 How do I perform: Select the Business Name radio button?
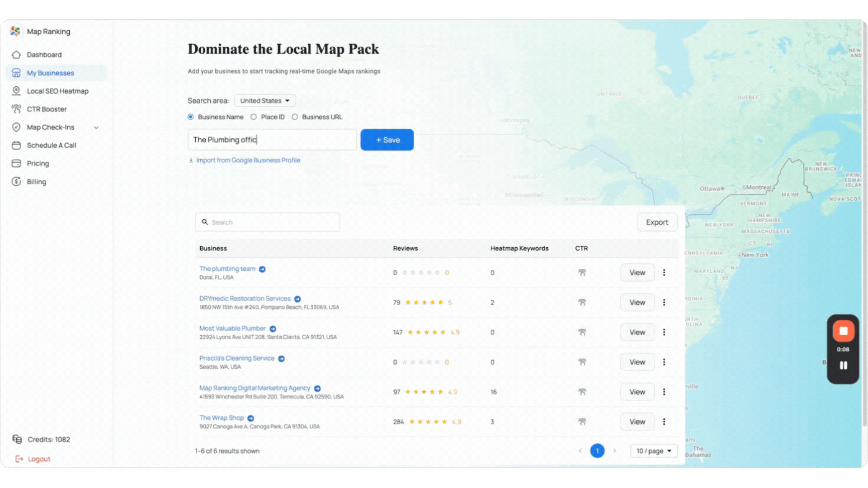click(x=190, y=117)
